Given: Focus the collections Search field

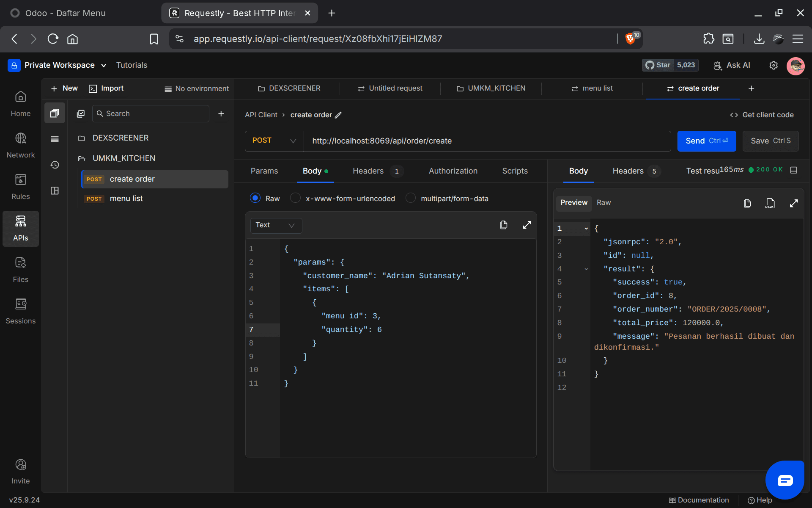Looking at the screenshot, I should [151, 113].
